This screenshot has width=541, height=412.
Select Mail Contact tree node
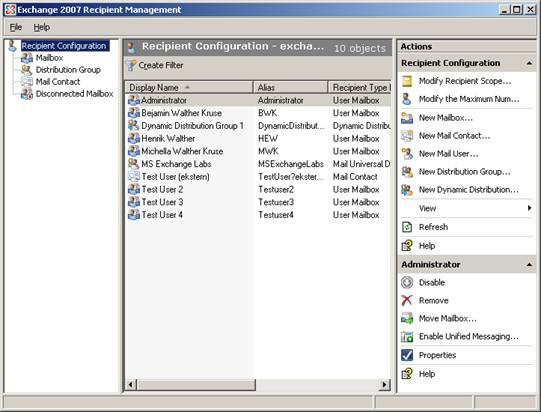pyautogui.click(x=58, y=82)
